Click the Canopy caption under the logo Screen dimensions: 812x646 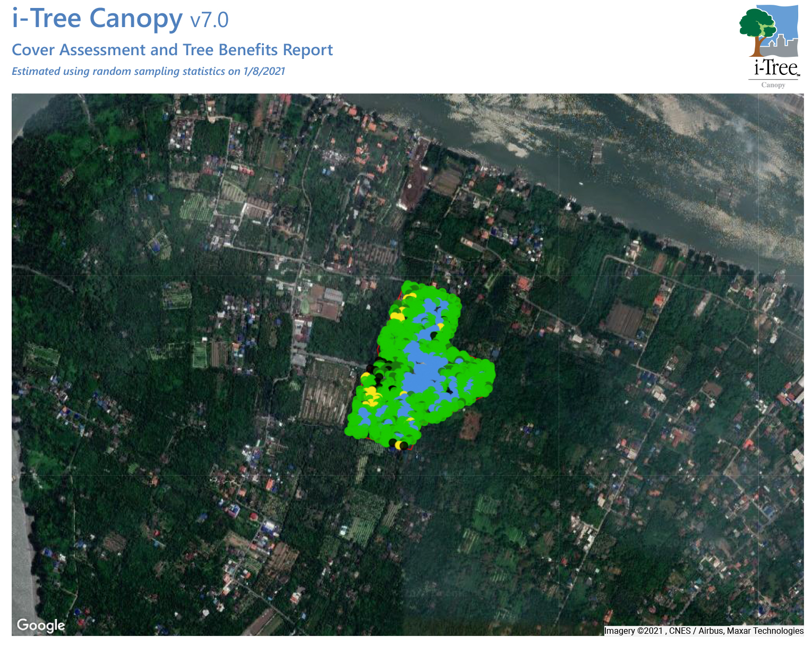point(773,85)
